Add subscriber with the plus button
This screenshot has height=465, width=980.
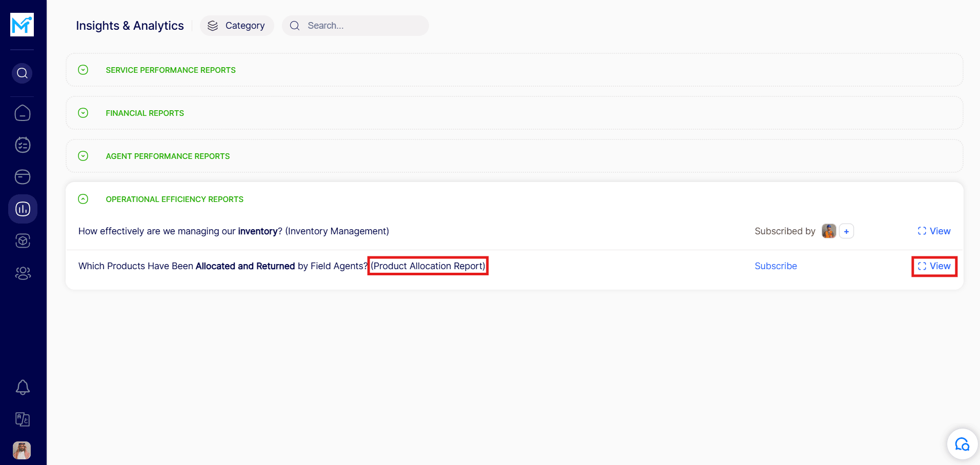pyautogui.click(x=846, y=231)
